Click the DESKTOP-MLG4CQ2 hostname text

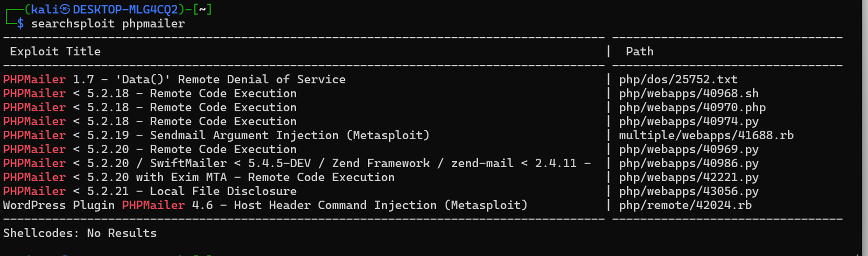(x=125, y=9)
